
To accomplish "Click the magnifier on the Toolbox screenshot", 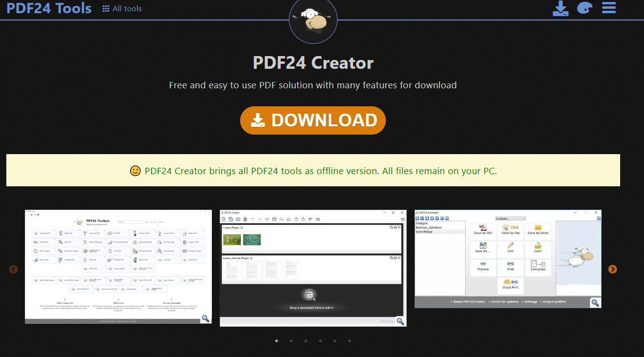I will pos(206,318).
